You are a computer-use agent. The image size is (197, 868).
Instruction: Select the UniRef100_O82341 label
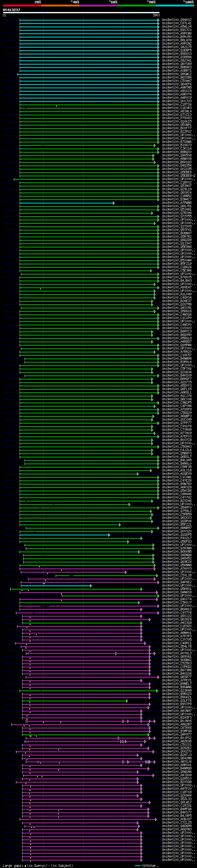point(177,61)
